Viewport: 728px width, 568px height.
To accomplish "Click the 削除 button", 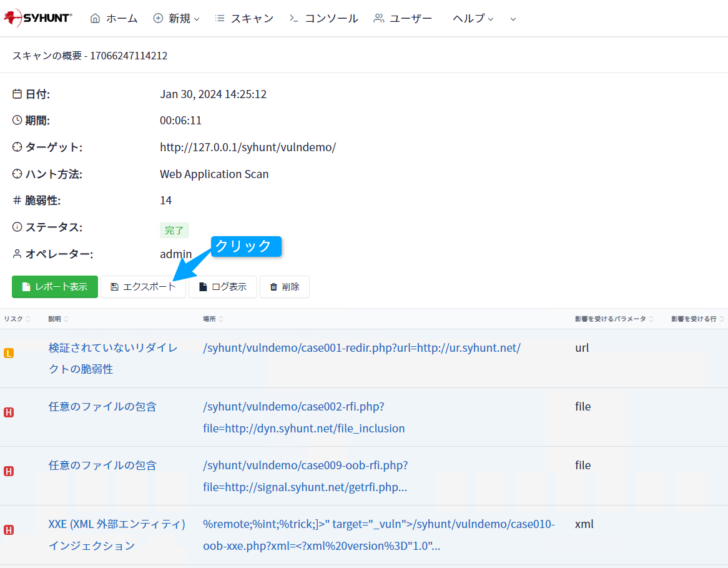I will pos(285,287).
